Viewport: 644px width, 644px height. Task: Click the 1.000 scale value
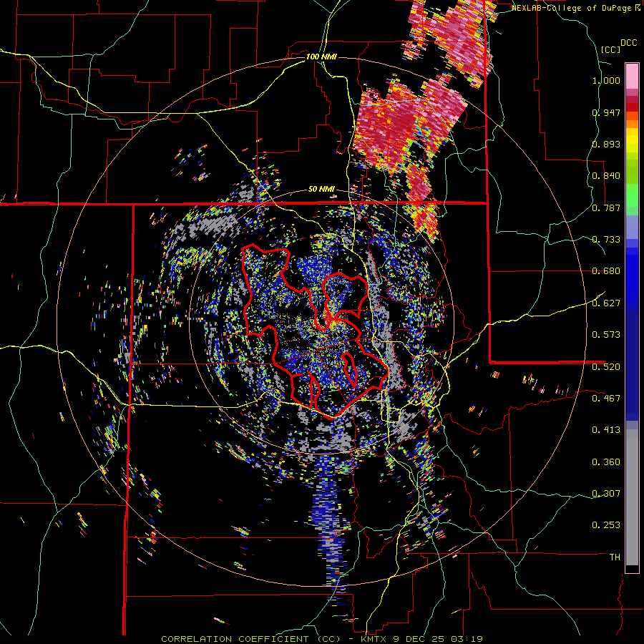606,80
